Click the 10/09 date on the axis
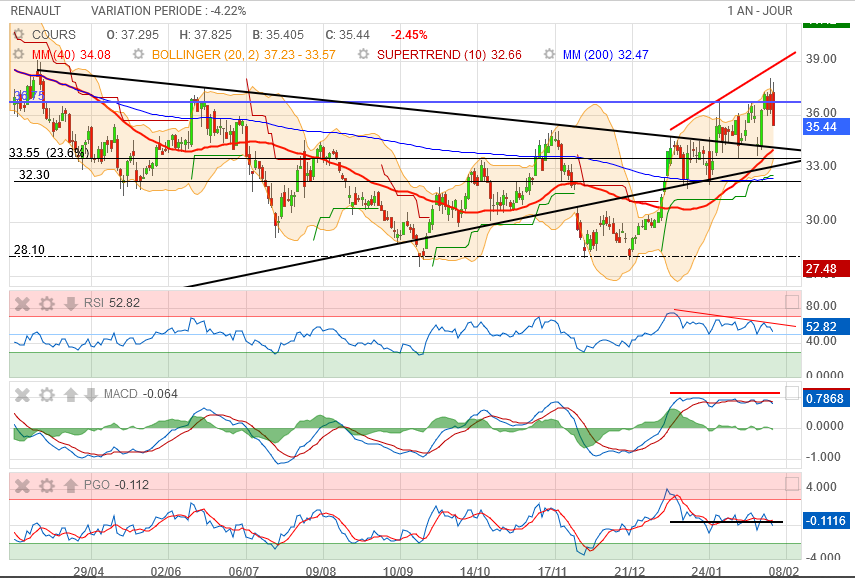This screenshot has height=578, width=855. click(x=398, y=571)
